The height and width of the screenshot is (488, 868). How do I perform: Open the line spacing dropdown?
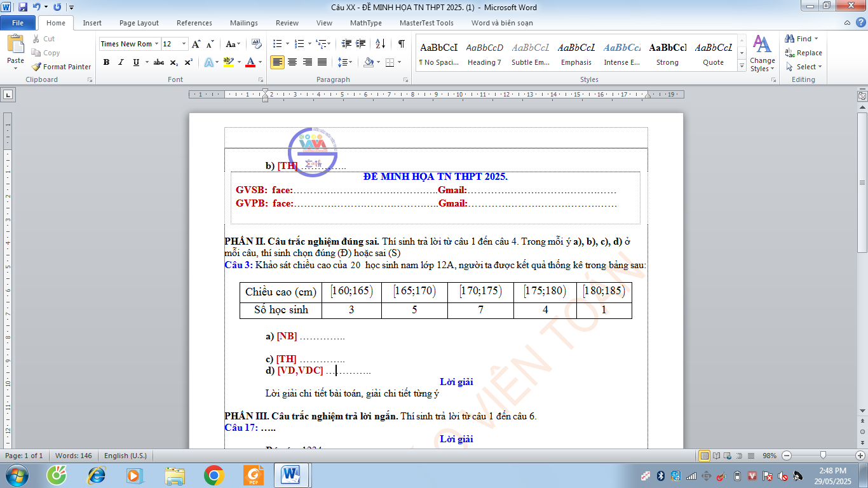[x=345, y=62]
